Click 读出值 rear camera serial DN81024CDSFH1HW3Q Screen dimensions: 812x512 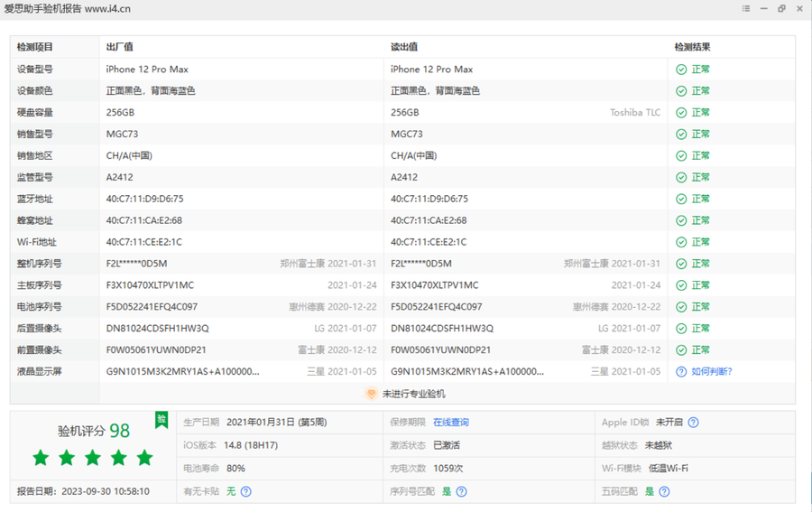pyautogui.click(x=442, y=329)
